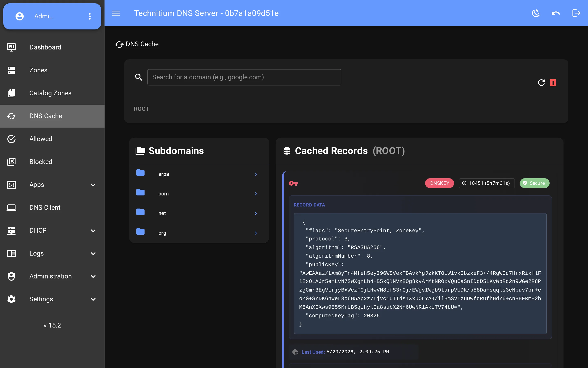Screen dimensions: 588x368
Task: Click the DNSKEY record type badge
Action: pyautogui.click(x=439, y=183)
